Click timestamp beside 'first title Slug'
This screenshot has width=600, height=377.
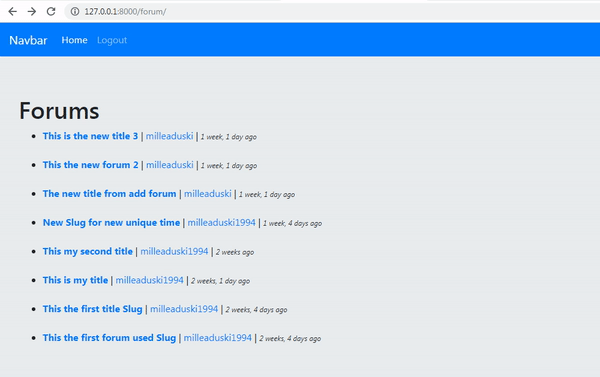256,310
